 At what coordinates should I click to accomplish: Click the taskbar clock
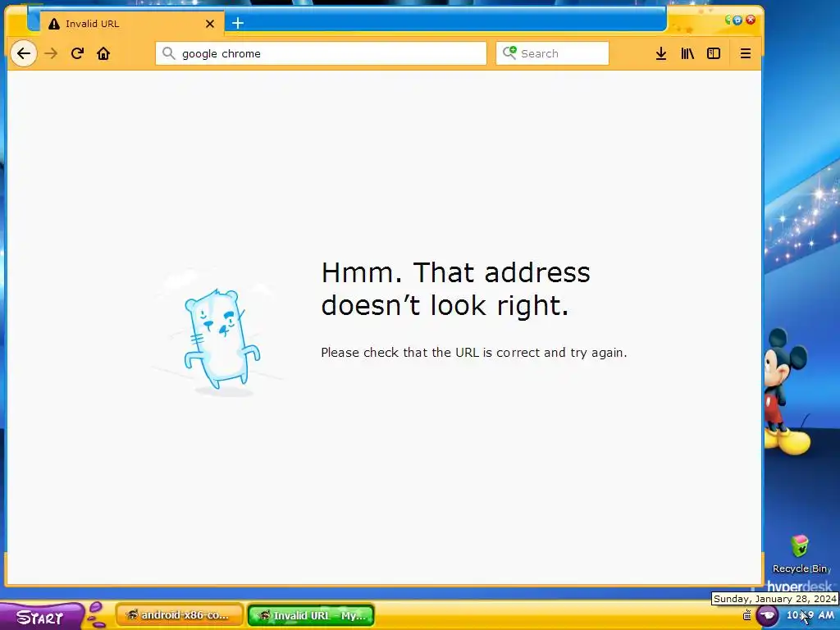click(810, 615)
